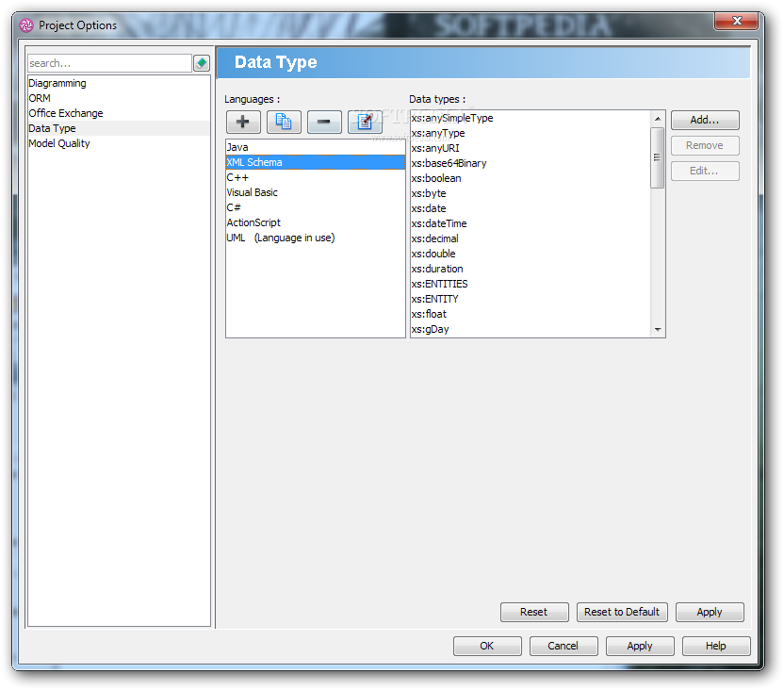
Task: Click Reset to Default button
Action: 622,612
